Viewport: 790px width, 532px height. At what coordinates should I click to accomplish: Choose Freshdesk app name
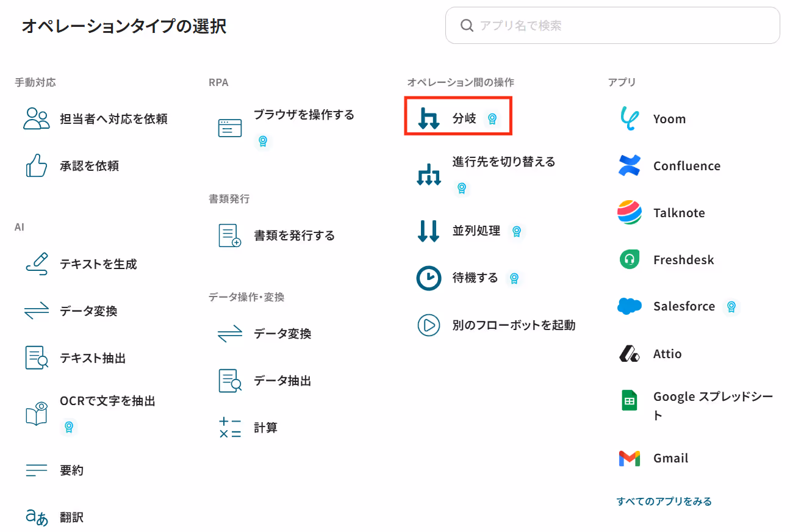click(x=684, y=260)
